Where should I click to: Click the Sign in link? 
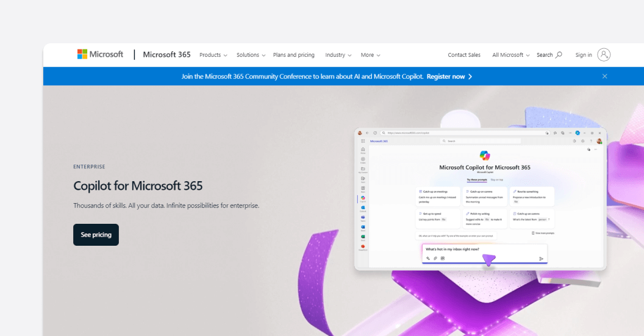click(x=584, y=55)
